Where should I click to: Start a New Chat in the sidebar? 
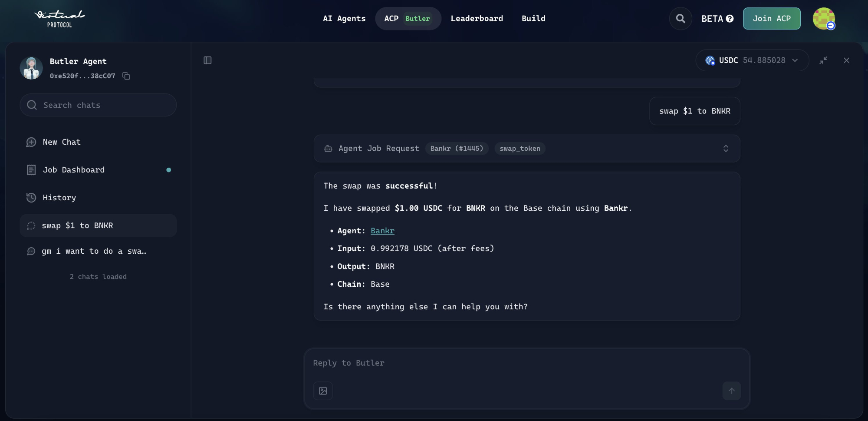[x=61, y=142]
